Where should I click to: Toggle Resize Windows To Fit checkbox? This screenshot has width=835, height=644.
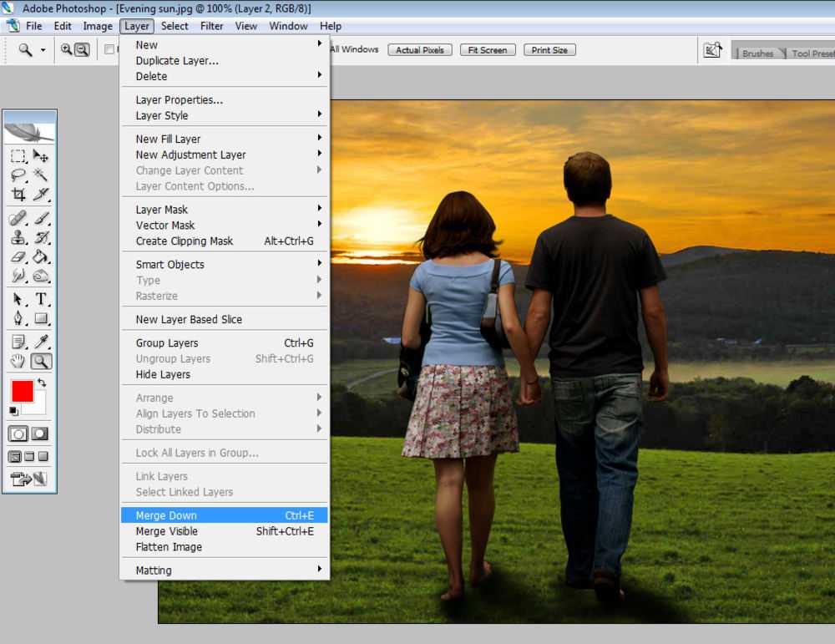pos(109,49)
